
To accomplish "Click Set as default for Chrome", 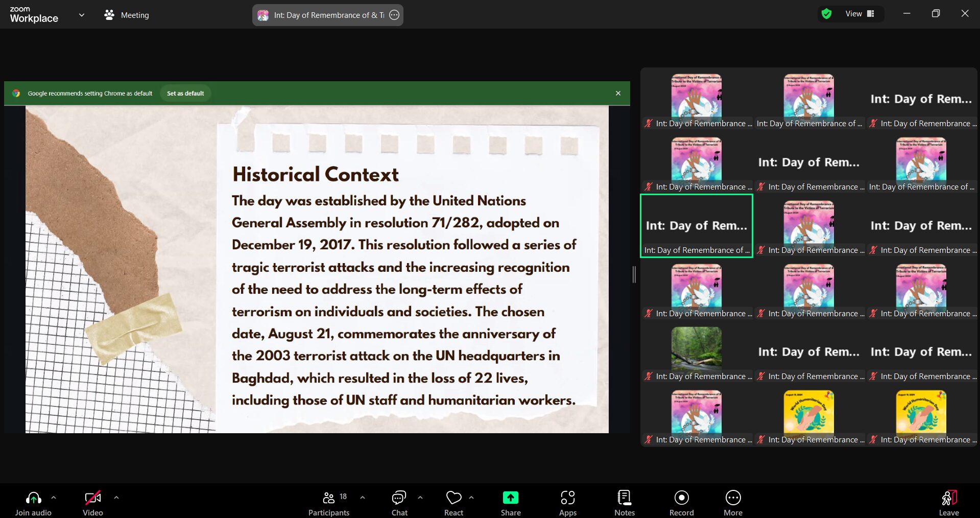I will point(185,93).
